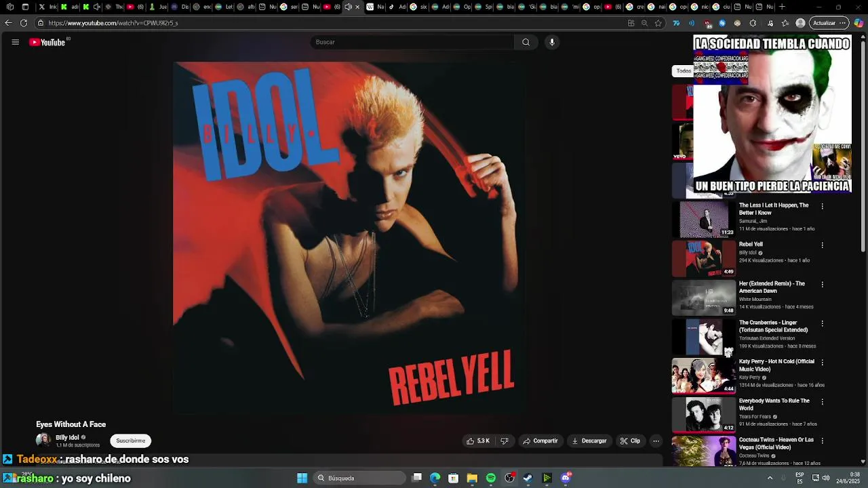Open new tab with plus button
This screenshot has height=488, width=868.
[x=782, y=7]
